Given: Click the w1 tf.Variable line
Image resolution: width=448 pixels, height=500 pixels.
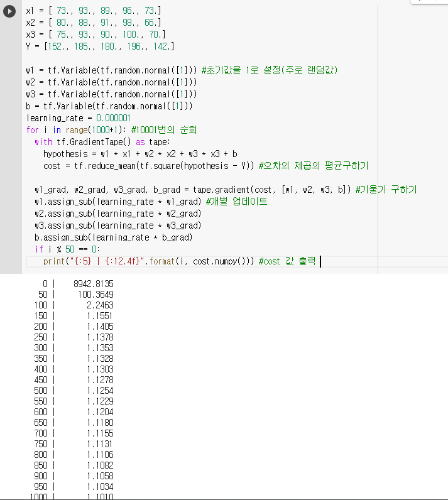Looking at the screenshot, I should [x=182, y=70].
